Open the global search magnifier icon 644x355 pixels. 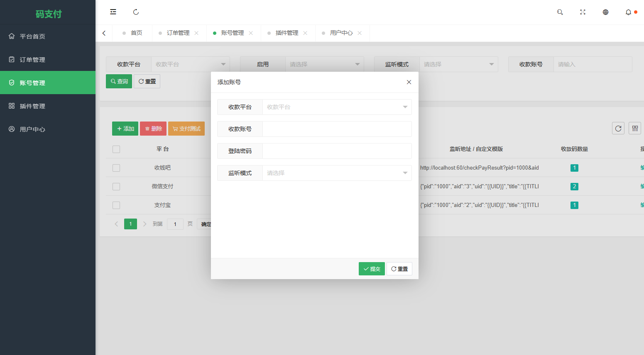click(x=560, y=12)
